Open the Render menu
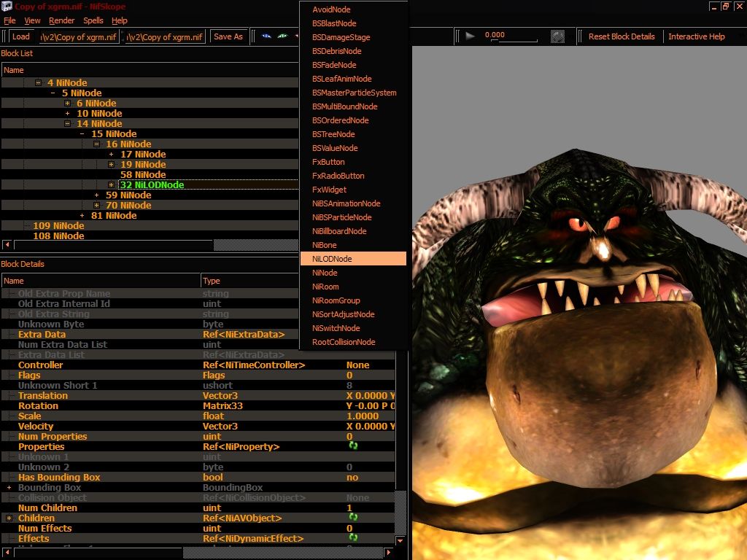The height and width of the screenshot is (560, 747). click(61, 20)
